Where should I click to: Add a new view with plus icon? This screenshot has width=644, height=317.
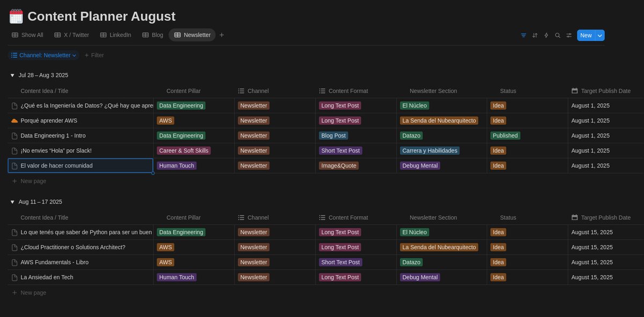pos(222,35)
